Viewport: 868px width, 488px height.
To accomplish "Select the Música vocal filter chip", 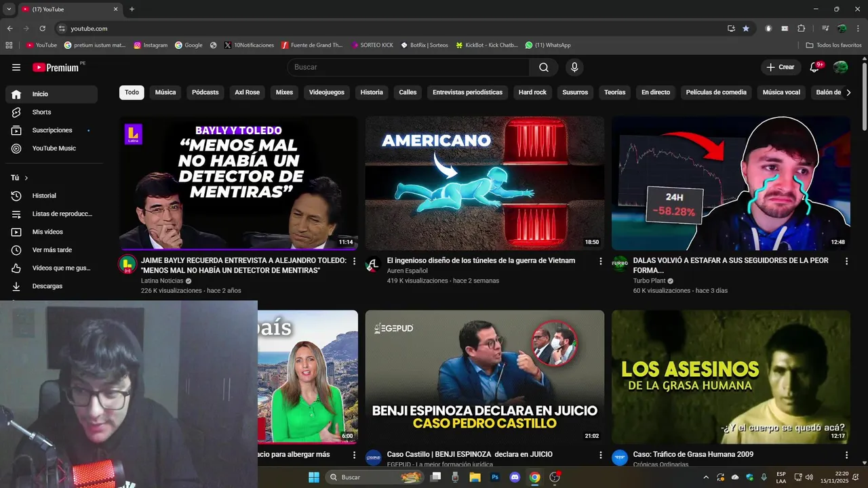I will click(781, 92).
